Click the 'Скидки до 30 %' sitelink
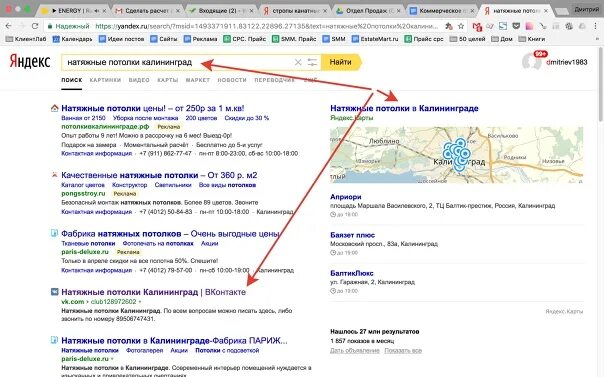This screenshot has height=377, width=604. 247,118
